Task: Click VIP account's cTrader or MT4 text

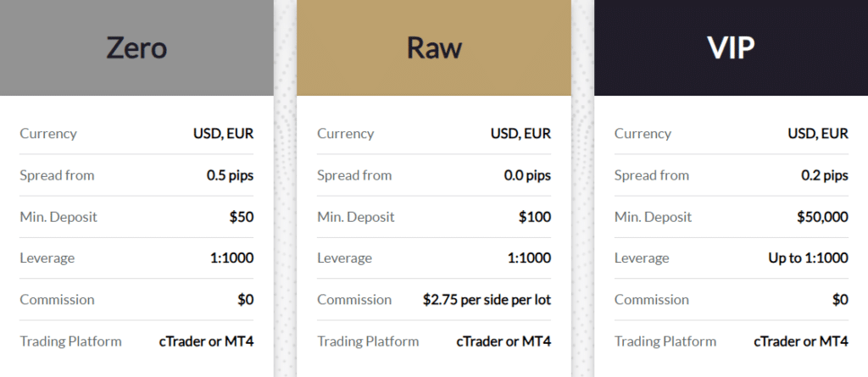Action: pos(801,341)
